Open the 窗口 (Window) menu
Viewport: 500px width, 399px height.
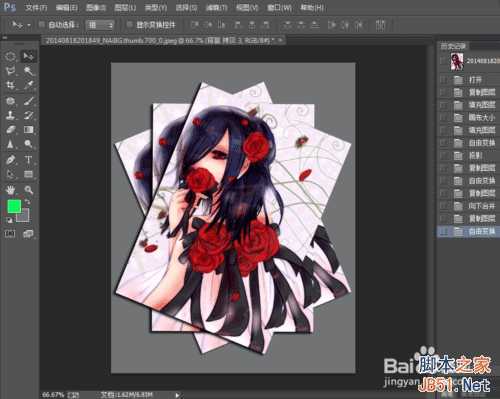click(279, 7)
